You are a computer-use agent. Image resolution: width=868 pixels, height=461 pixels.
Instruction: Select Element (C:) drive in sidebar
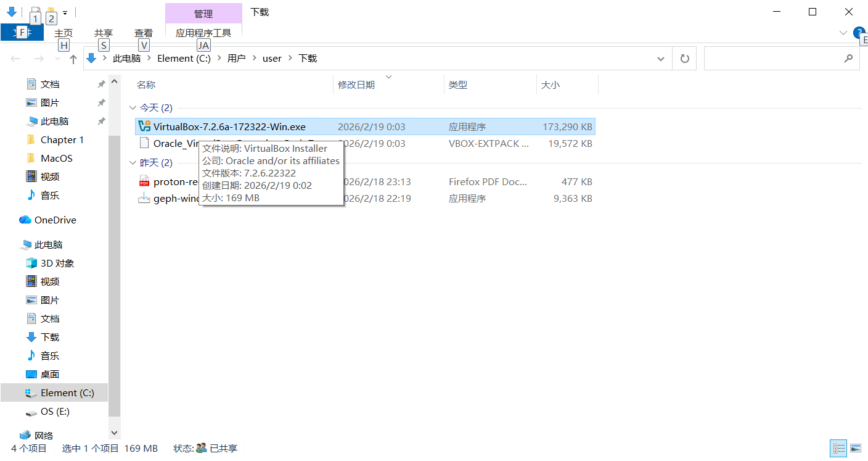pos(67,392)
